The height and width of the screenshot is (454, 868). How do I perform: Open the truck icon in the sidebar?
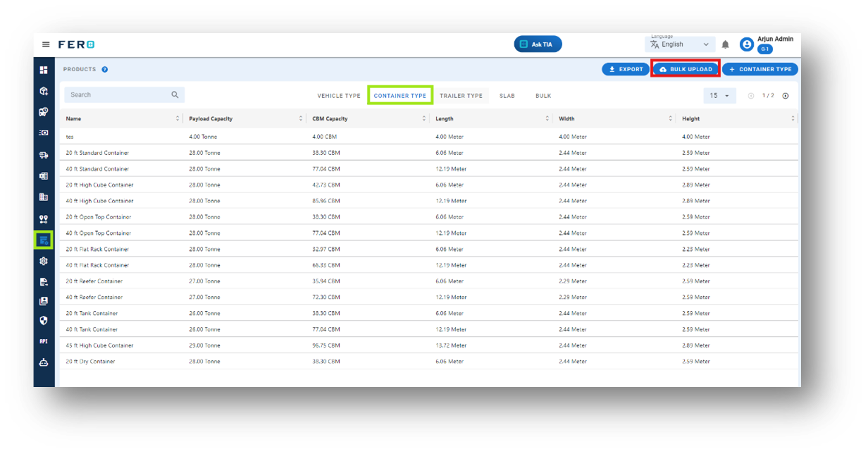(x=44, y=155)
